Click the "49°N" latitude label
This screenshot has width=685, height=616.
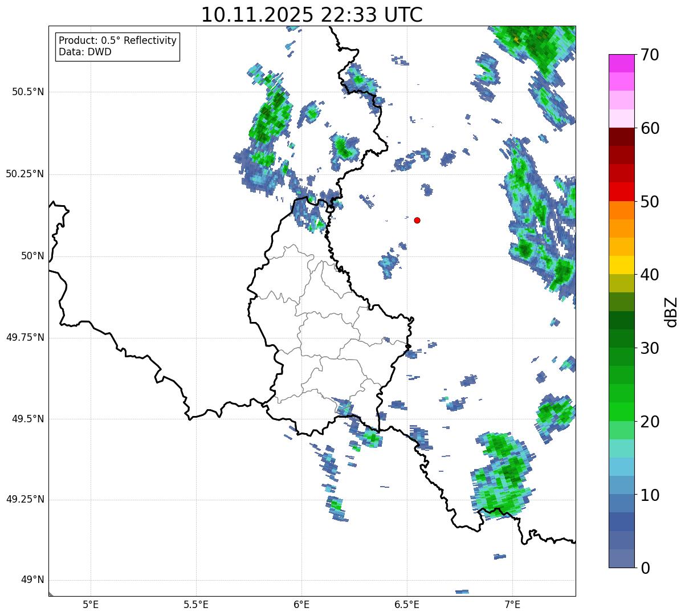pyautogui.click(x=32, y=580)
